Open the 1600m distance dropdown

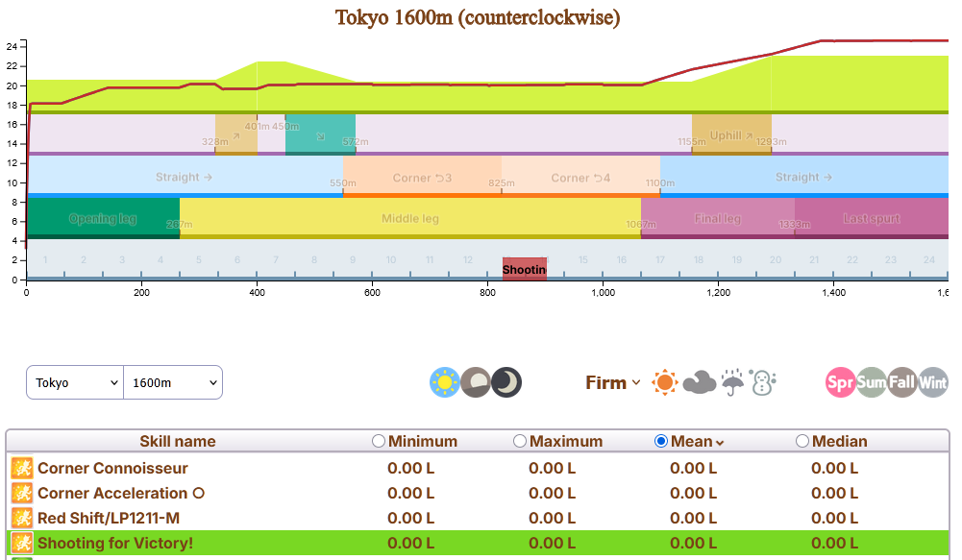[x=173, y=382]
